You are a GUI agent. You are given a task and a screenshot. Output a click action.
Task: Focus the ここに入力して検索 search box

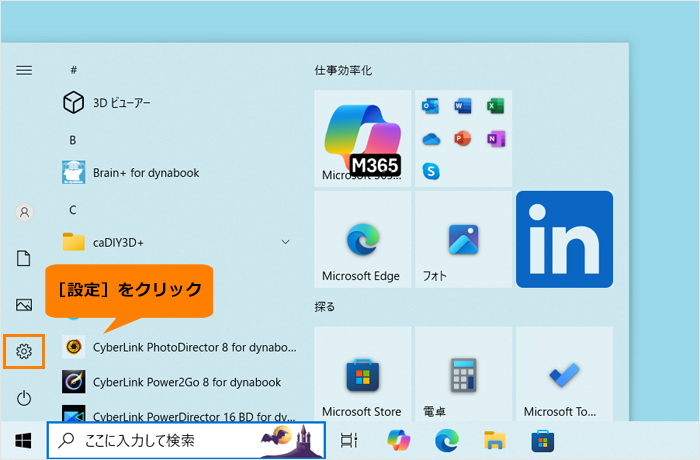click(x=187, y=440)
